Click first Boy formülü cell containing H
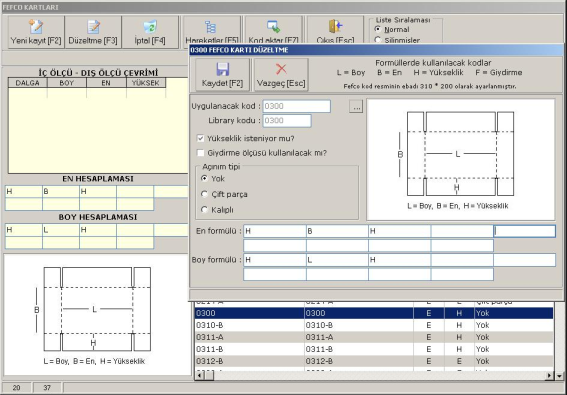Viewport: 567px width, 395px height. (275, 260)
